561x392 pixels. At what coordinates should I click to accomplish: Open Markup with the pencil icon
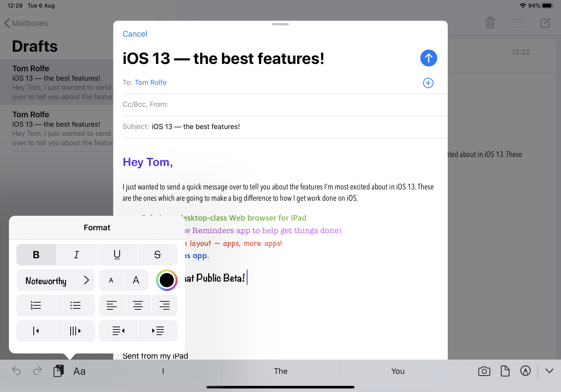coord(526,371)
